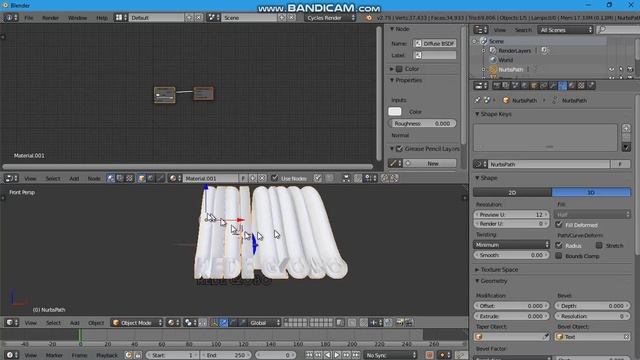
Task: Open the Render menu
Action: (51, 18)
